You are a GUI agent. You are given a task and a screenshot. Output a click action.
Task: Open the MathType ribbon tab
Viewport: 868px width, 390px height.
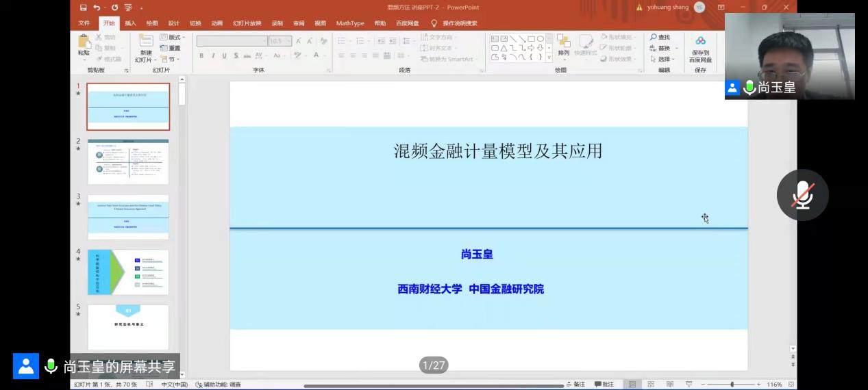[350, 23]
